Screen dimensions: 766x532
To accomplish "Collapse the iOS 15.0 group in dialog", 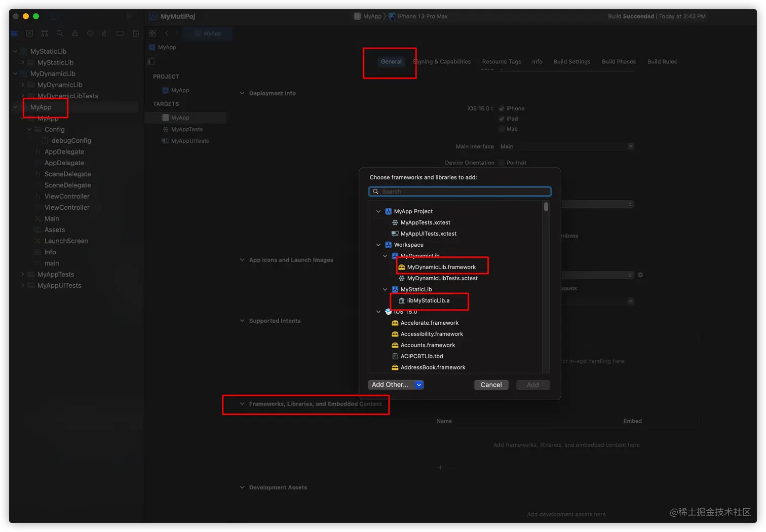I will tap(378, 312).
